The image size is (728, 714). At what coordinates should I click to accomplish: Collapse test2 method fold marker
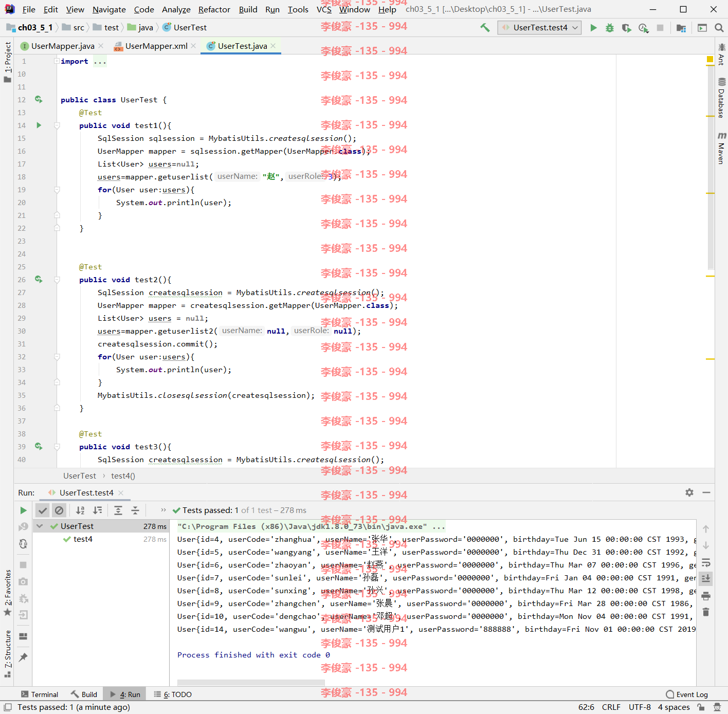pos(57,280)
